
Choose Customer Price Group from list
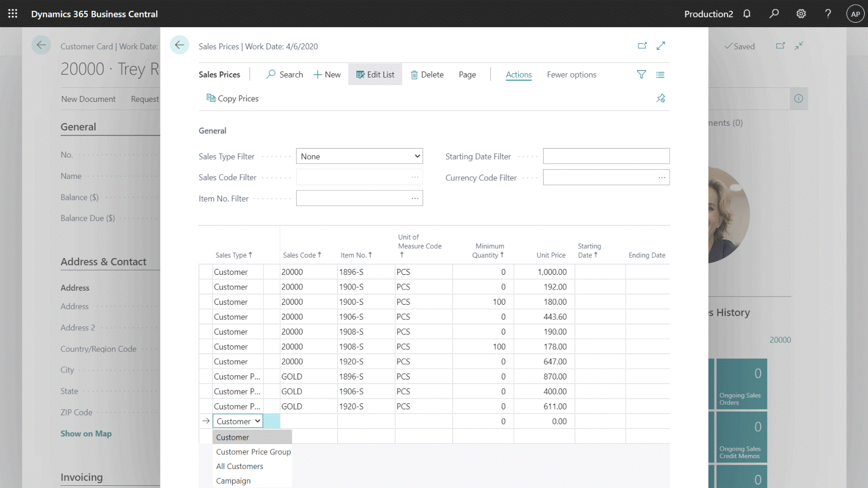click(253, 452)
